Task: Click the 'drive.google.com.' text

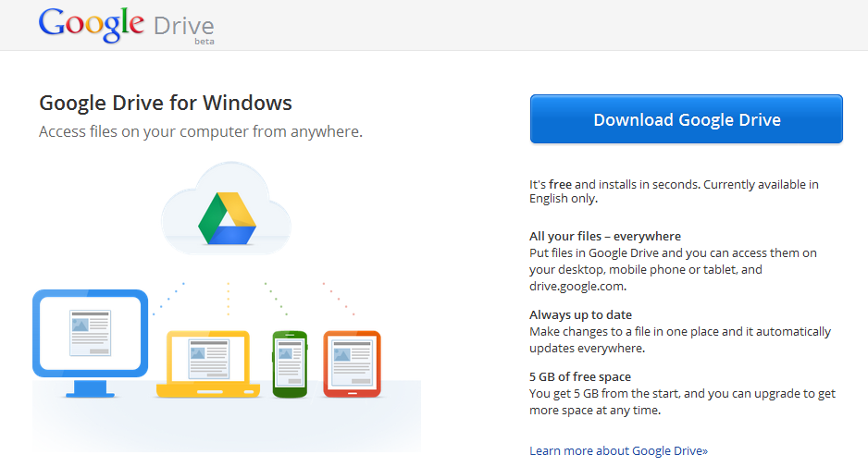Action: 578,286
